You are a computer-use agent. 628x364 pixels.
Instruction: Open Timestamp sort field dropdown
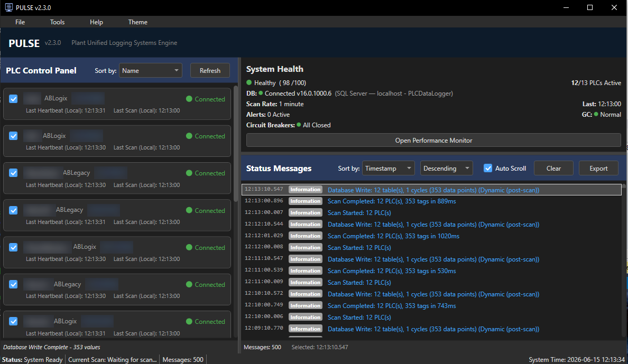pos(388,168)
